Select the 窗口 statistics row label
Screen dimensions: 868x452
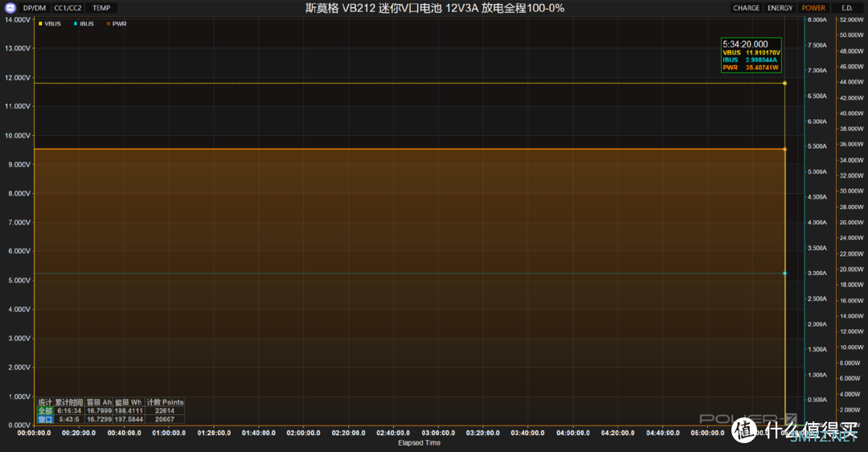pos(45,419)
